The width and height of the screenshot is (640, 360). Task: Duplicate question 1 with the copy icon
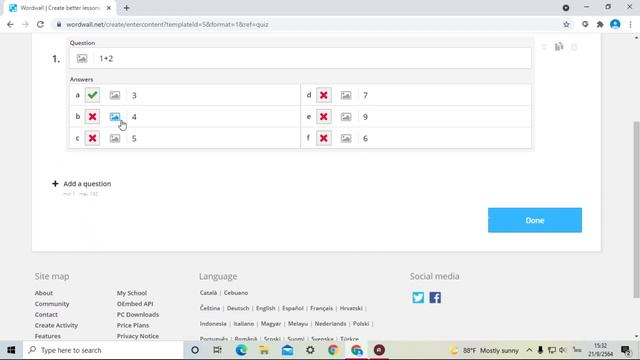point(559,47)
